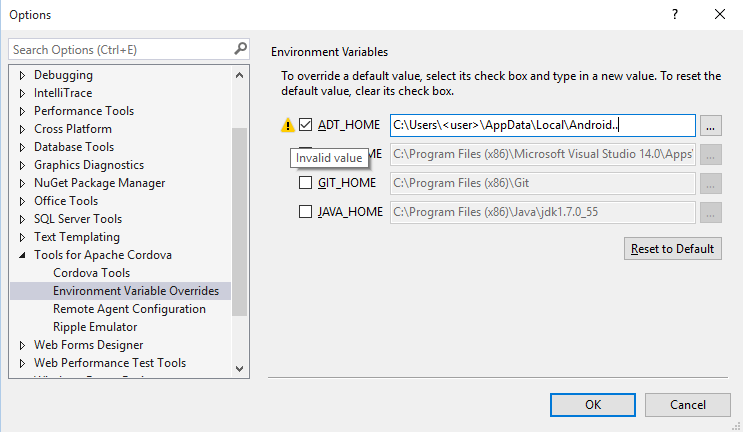The height and width of the screenshot is (432, 743).
Task: Select the Cross Platform category label
Action: click(x=73, y=129)
